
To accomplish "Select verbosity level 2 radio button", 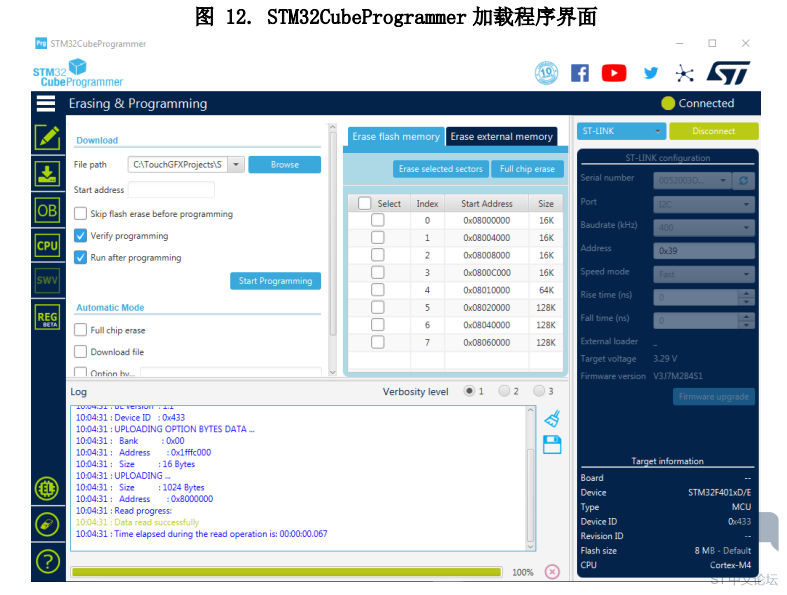I will pos(504,391).
